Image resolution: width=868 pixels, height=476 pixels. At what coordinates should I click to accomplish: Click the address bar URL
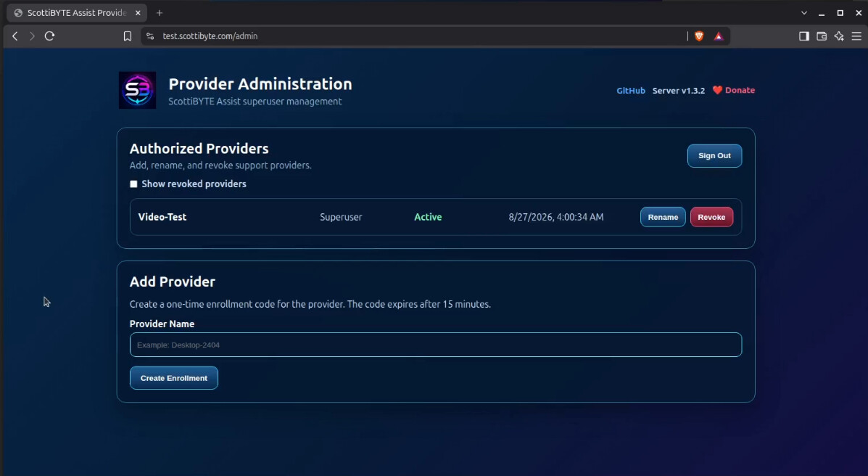pos(210,36)
